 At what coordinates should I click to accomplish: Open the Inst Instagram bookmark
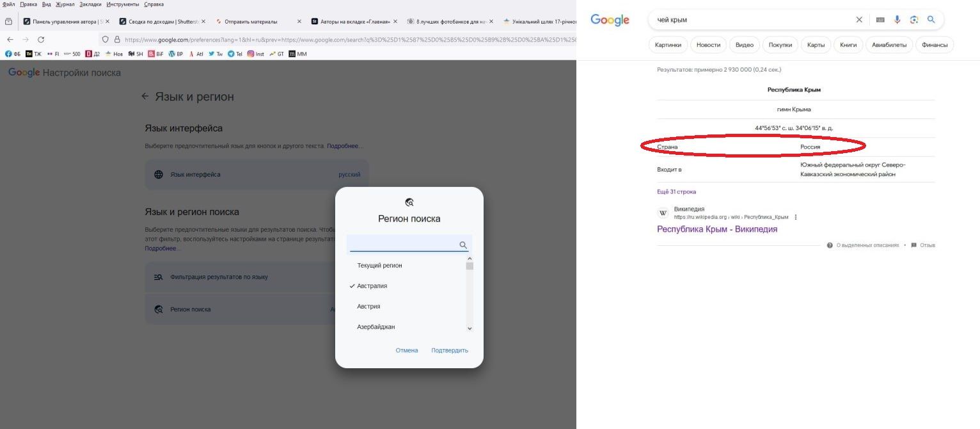[256, 54]
